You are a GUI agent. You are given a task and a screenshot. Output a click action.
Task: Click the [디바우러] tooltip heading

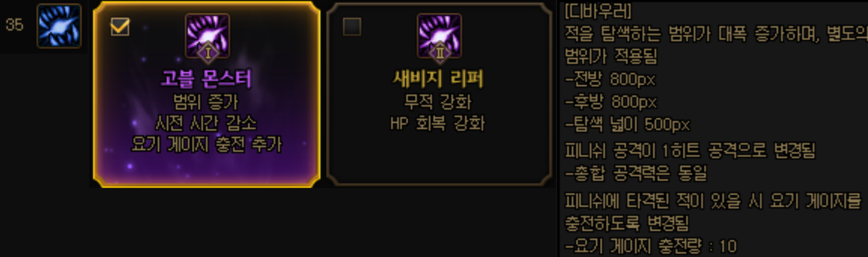598,11
